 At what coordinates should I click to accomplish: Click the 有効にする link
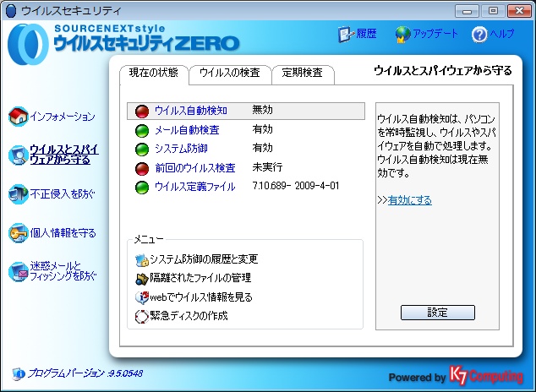click(409, 200)
